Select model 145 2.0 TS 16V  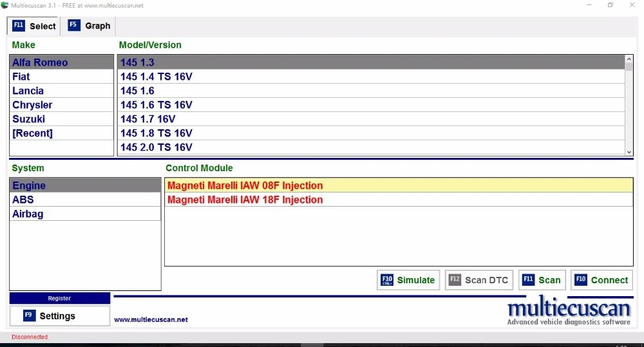coord(372,147)
